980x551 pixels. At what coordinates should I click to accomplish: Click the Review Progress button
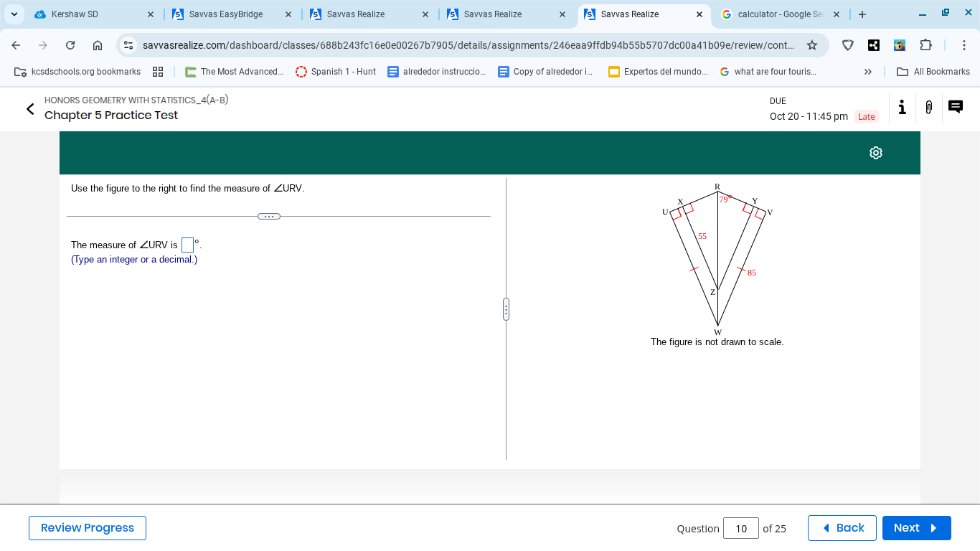(x=87, y=528)
